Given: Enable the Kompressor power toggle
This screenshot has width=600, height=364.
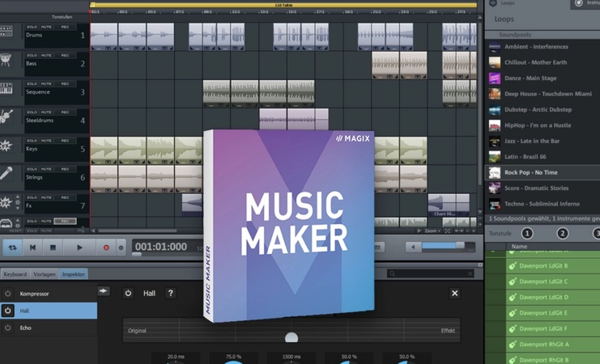Looking at the screenshot, I should (x=7, y=294).
